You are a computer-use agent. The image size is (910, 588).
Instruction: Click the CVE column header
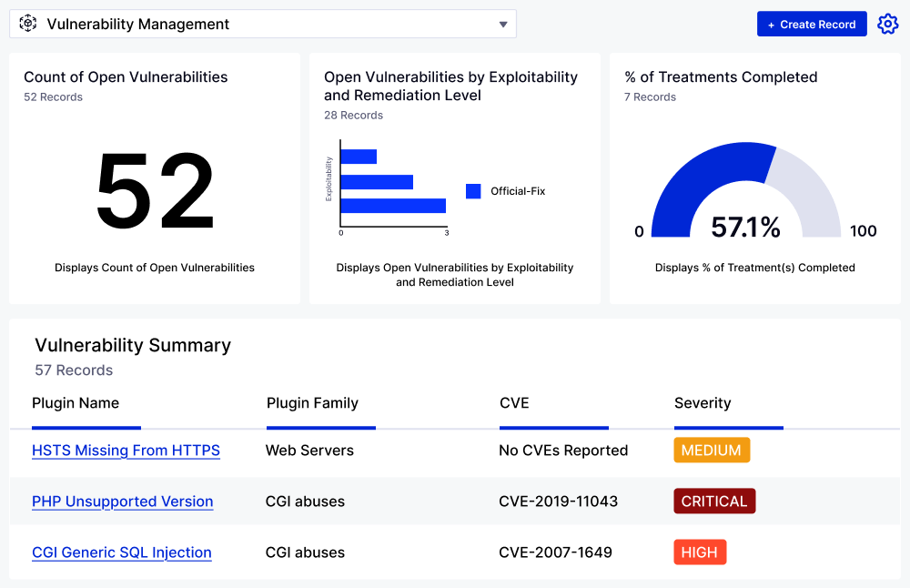click(513, 403)
